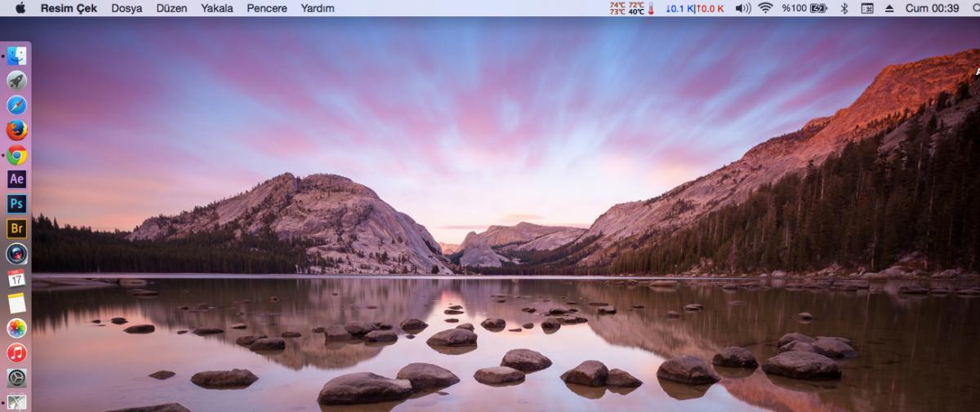Open Calendar icon showing 17

tap(16, 278)
